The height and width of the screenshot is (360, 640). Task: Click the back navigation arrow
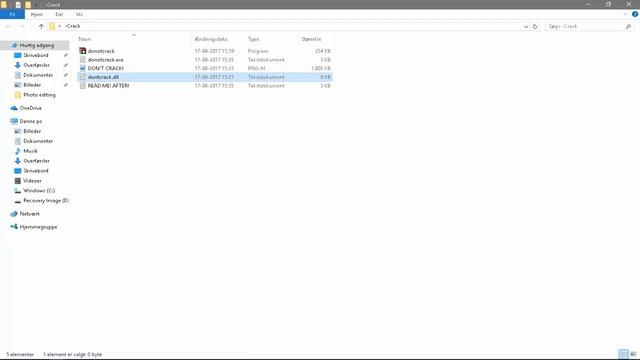(x=9, y=26)
